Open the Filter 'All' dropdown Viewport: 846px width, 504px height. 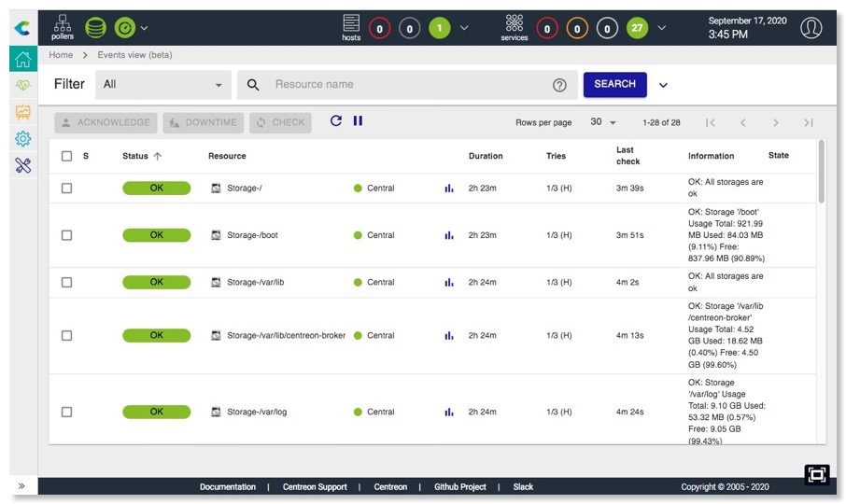click(163, 85)
